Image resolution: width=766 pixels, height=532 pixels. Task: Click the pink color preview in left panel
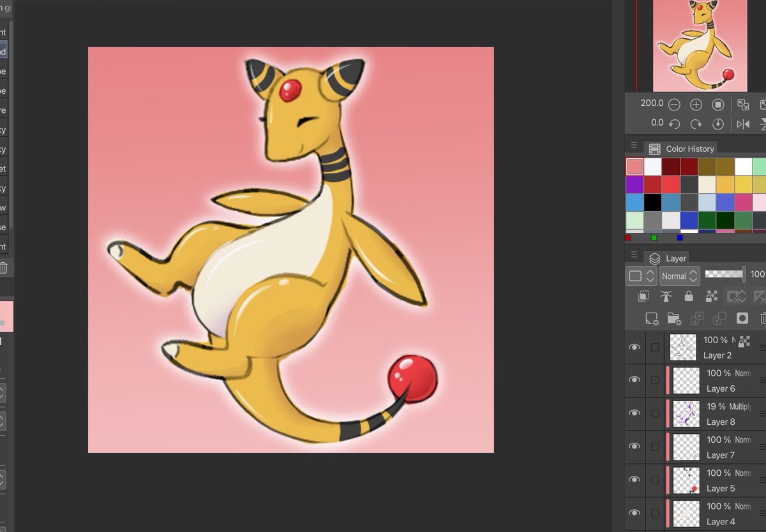tap(6, 317)
